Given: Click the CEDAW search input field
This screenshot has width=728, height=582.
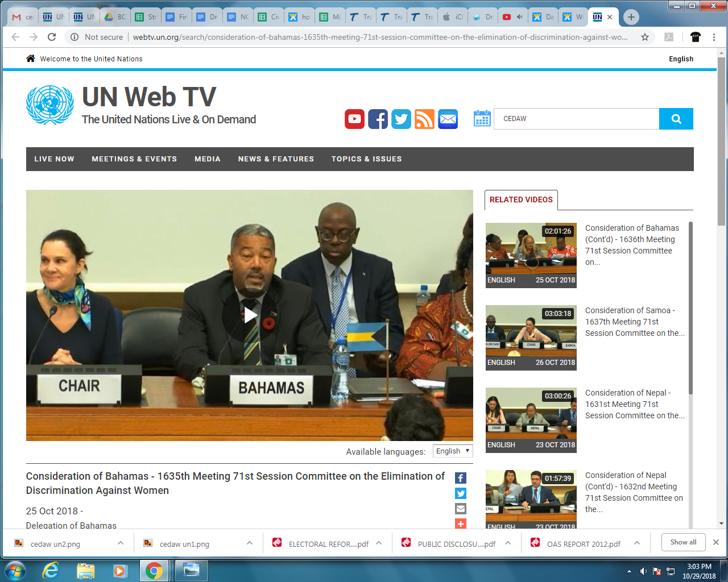Looking at the screenshot, I should click(x=577, y=119).
